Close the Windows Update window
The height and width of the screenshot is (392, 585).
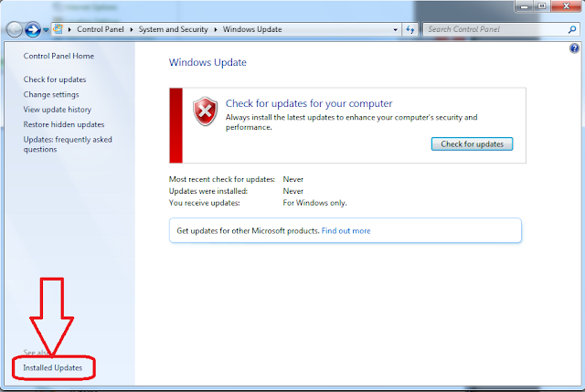coord(566,6)
